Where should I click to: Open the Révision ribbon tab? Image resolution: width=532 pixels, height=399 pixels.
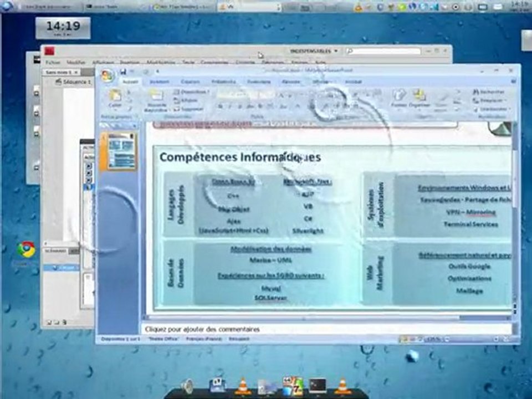(291, 82)
